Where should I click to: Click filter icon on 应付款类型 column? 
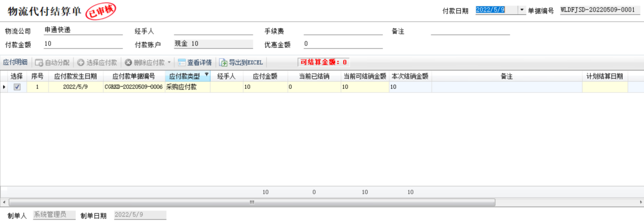206,75
